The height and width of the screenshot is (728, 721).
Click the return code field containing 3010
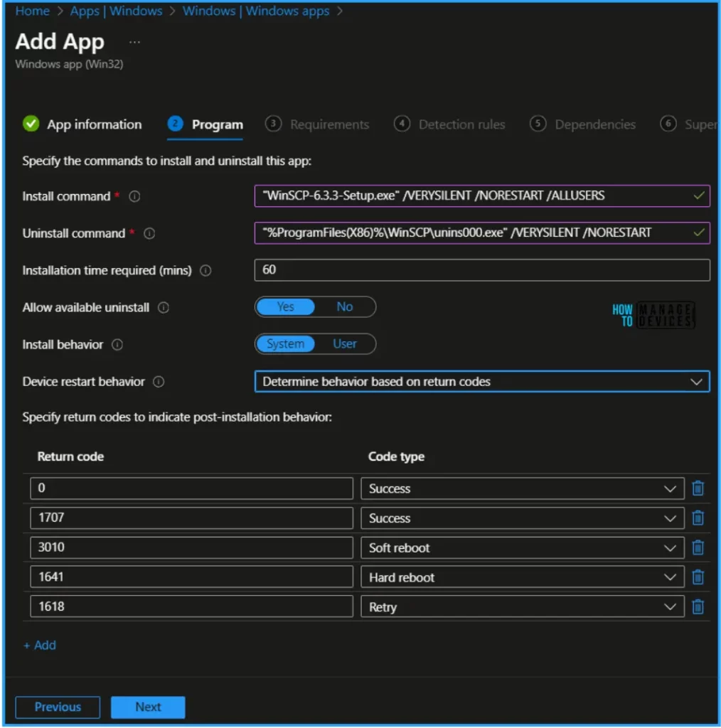coord(191,547)
